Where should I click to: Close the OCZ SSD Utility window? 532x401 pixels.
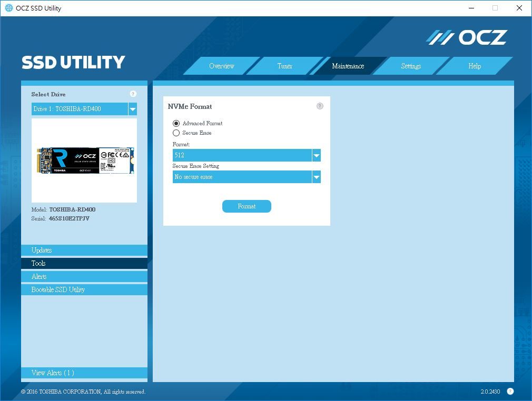coord(519,8)
